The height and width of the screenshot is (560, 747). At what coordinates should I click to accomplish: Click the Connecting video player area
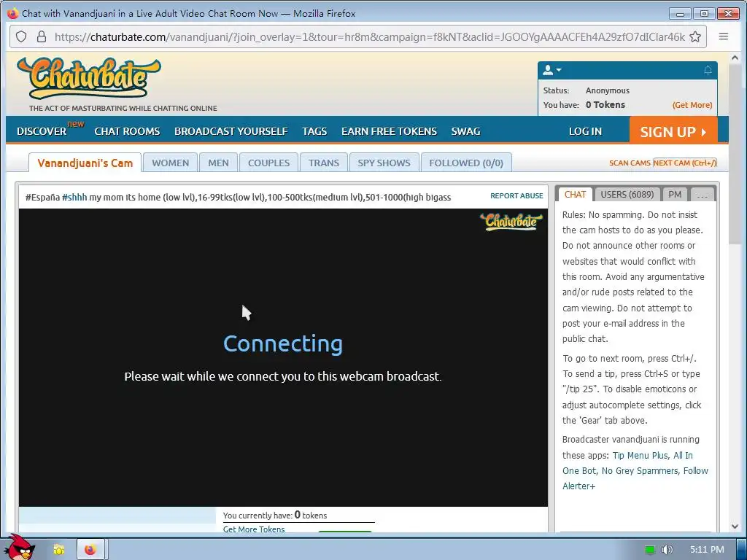[x=283, y=357]
